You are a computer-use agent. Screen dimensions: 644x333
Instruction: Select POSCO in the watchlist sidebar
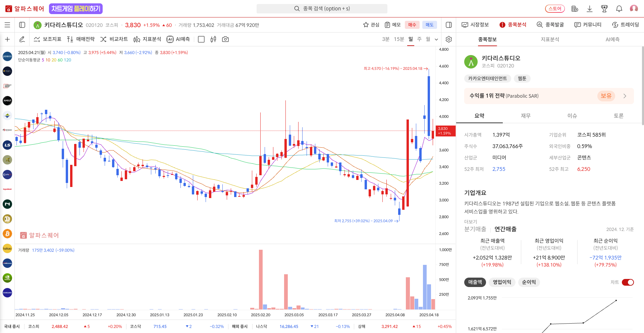coord(7,56)
